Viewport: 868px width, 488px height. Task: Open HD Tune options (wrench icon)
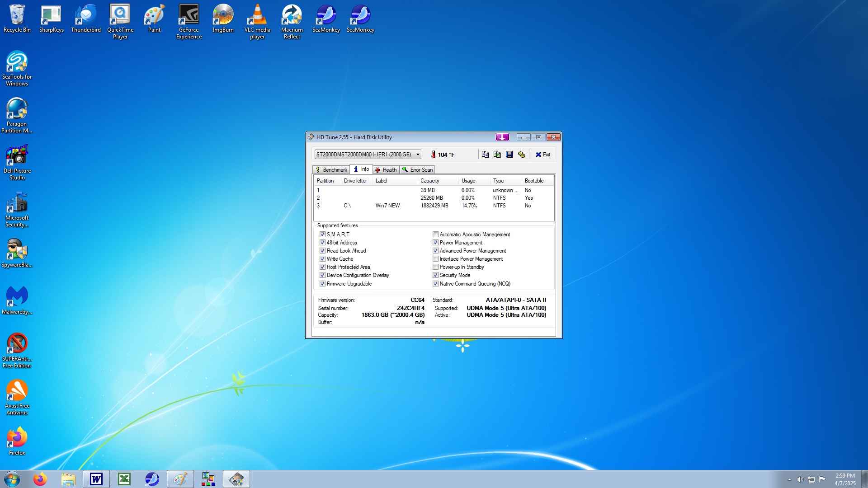pyautogui.click(x=522, y=155)
